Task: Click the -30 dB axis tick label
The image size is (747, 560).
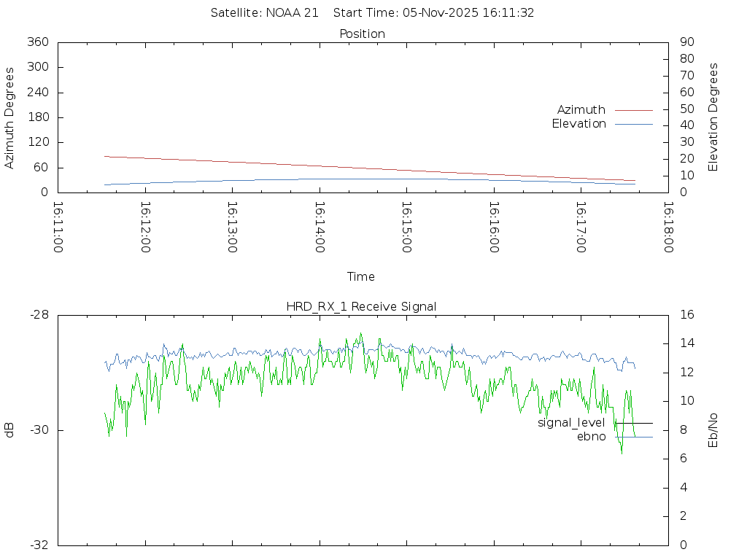Action: [39, 430]
